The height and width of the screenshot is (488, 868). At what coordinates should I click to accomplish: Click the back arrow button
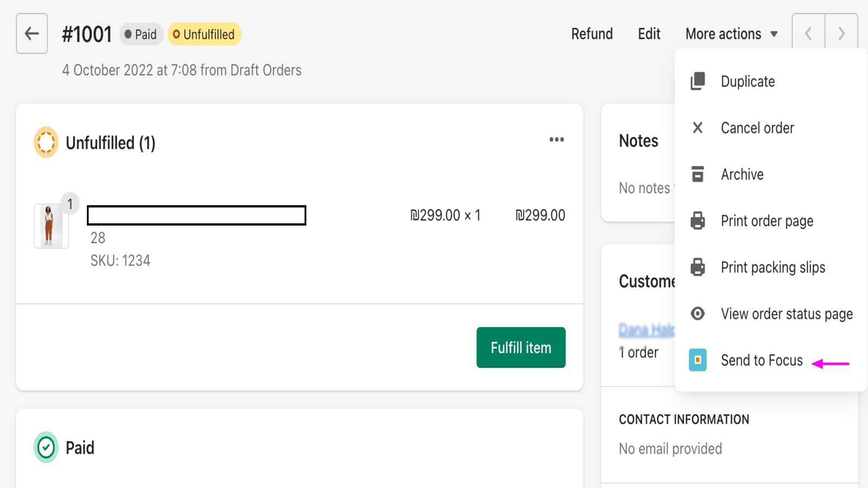pos(32,34)
